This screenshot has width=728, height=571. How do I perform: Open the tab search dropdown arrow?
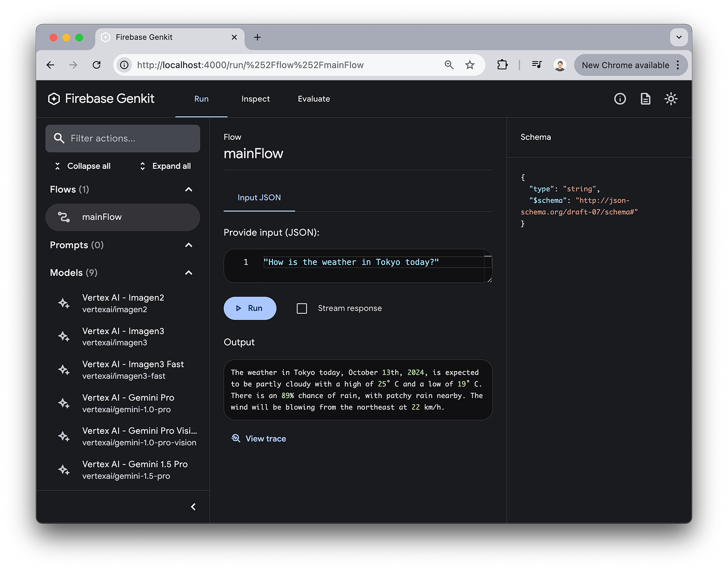click(679, 37)
